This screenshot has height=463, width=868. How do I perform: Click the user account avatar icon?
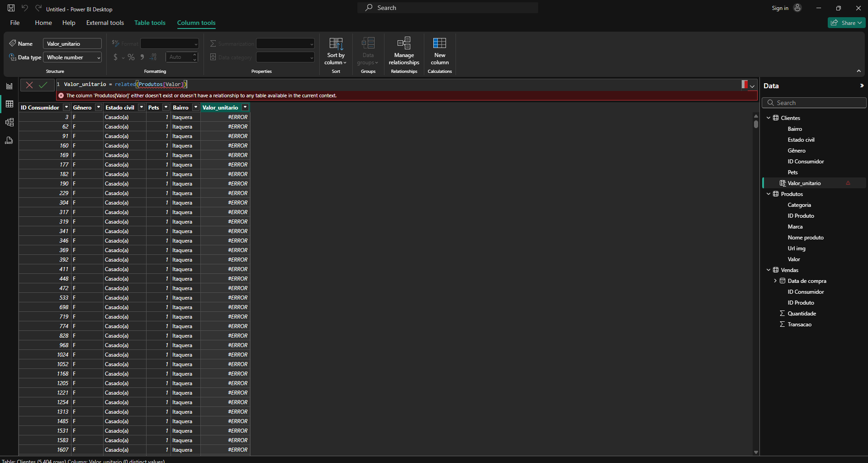click(797, 8)
